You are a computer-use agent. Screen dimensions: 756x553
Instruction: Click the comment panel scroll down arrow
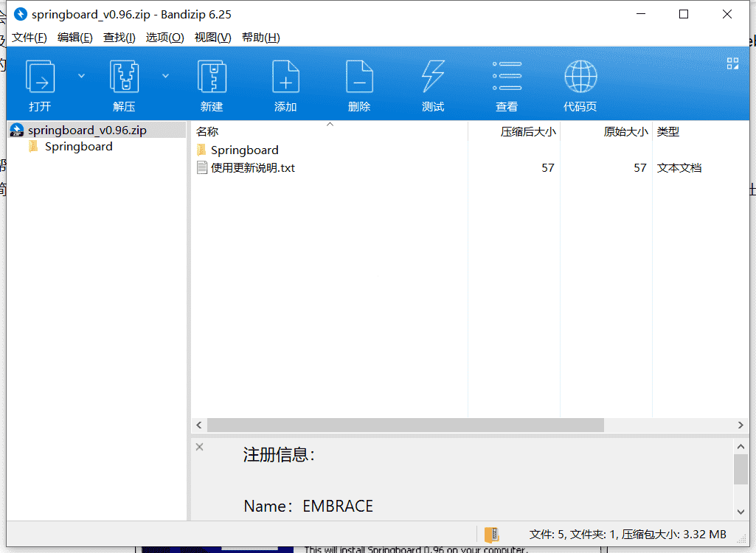[x=741, y=512]
